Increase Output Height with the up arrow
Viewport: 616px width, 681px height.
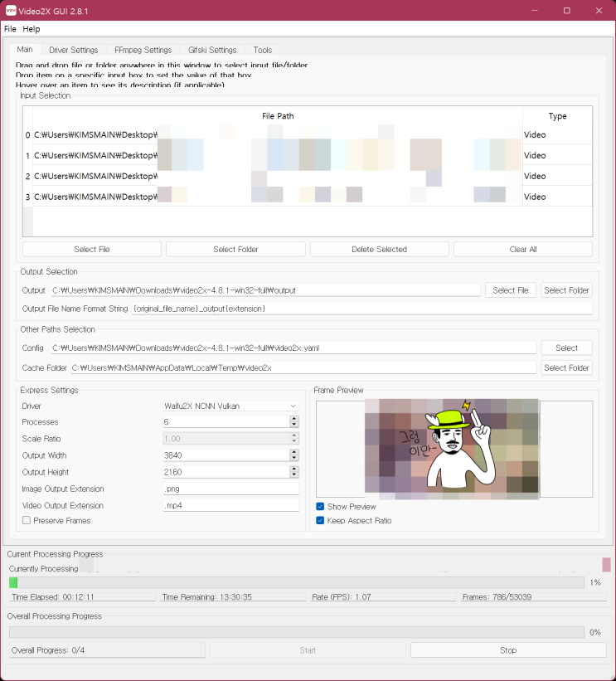[293, 469]
